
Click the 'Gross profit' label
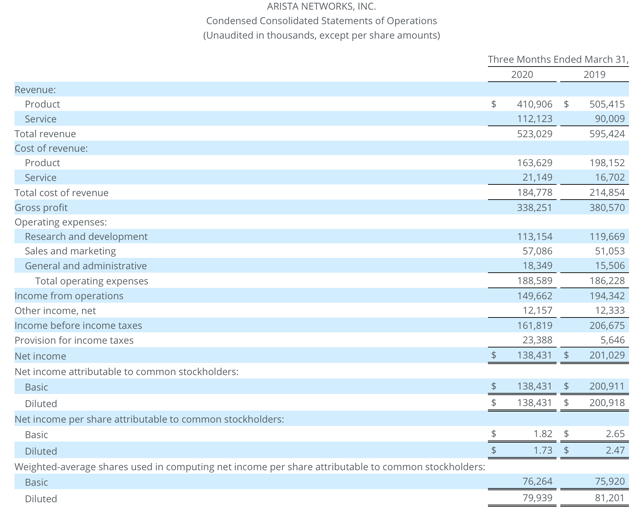[41, 207]
